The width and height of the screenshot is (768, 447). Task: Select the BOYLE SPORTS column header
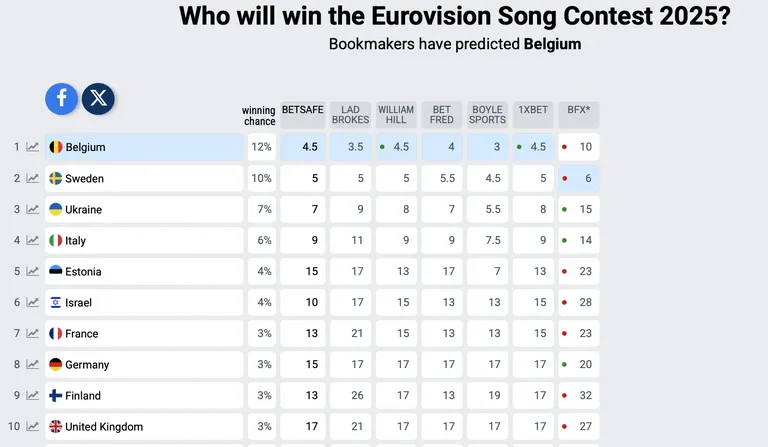click(487, 115)
